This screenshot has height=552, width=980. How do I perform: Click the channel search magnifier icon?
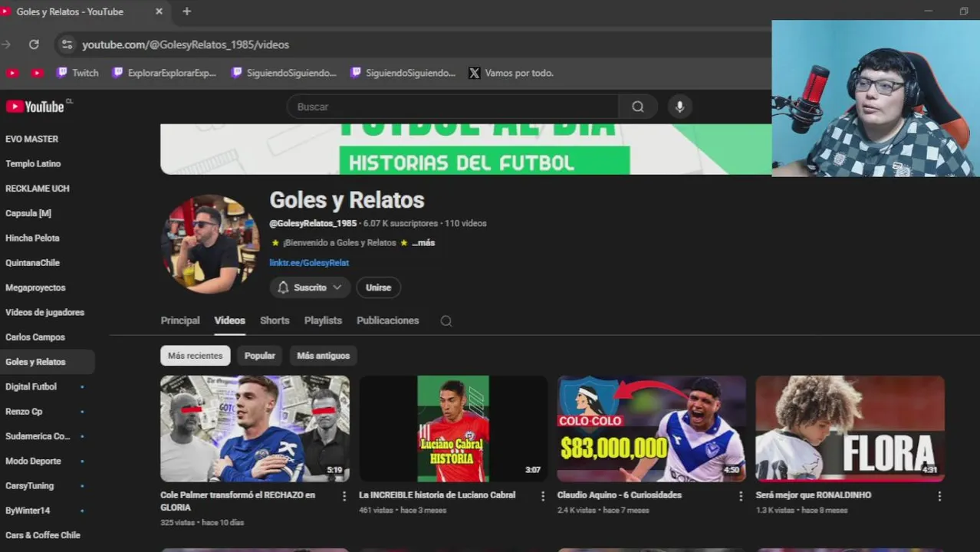point(446,321)
